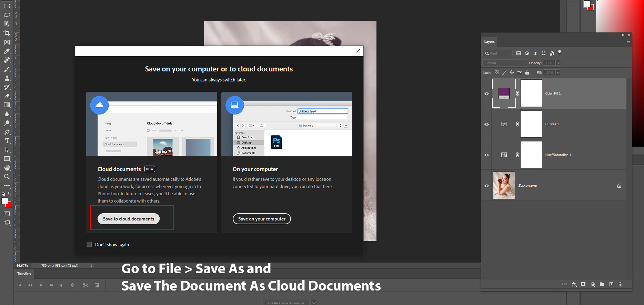Click Save to cloud documents button
Screen dimensions: 644x305
129,219
